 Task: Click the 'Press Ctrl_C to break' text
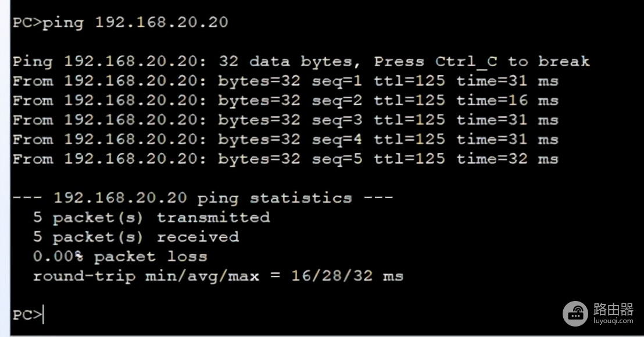point(481,62)
